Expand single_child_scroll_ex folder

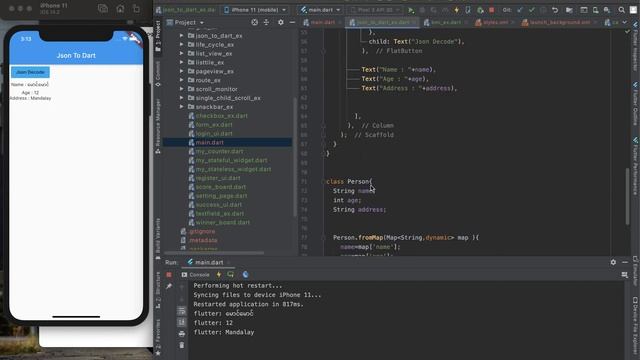182,98
